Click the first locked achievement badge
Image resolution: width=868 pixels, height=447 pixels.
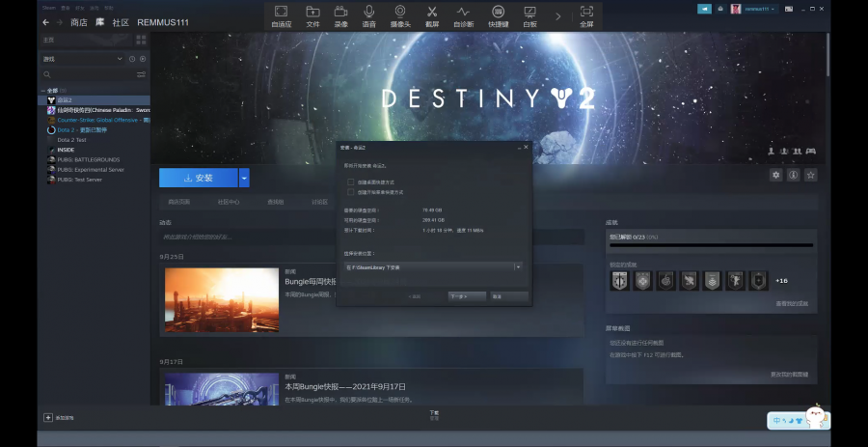point(619,281)
